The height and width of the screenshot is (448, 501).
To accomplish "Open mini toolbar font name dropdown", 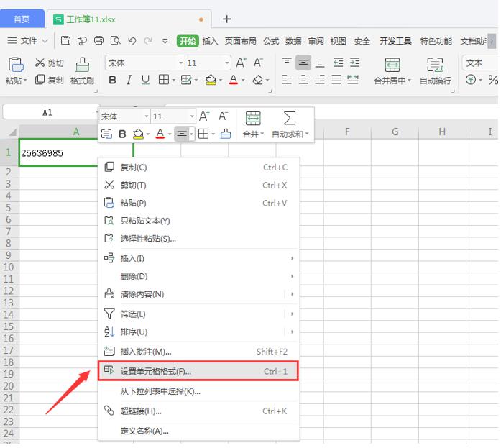I will click(147, 116).
